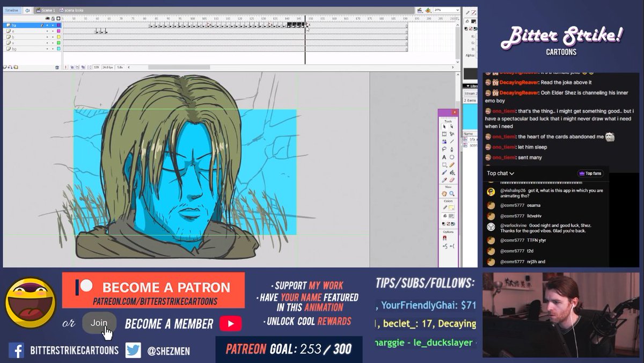Select the 'bg' layer
The height and width of the screenshot is (363, 644).
[32, 49]
